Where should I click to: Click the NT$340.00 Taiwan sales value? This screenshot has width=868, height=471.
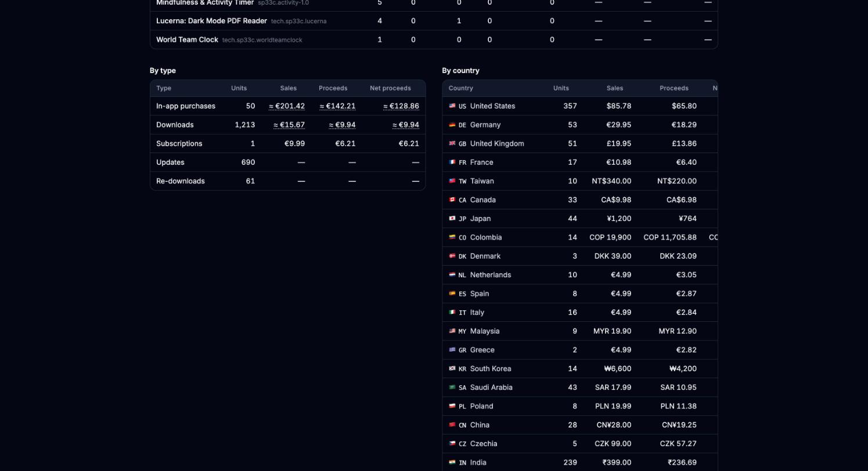pos(612,181)
